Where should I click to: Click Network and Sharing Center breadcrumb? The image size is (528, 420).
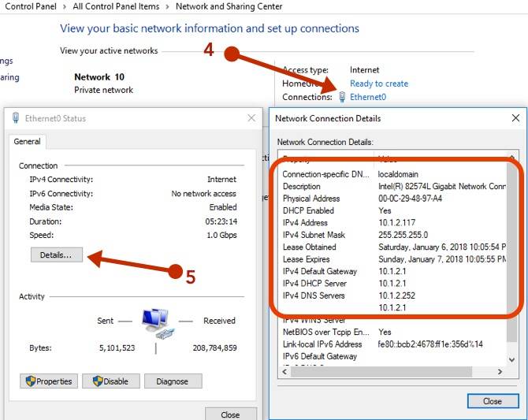point(229,6)
